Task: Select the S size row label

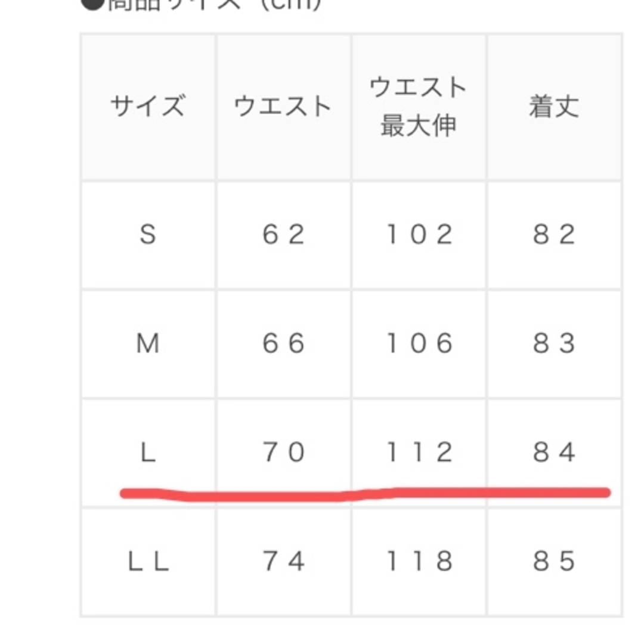Action: pyautogui.click(x=148, y=235)
